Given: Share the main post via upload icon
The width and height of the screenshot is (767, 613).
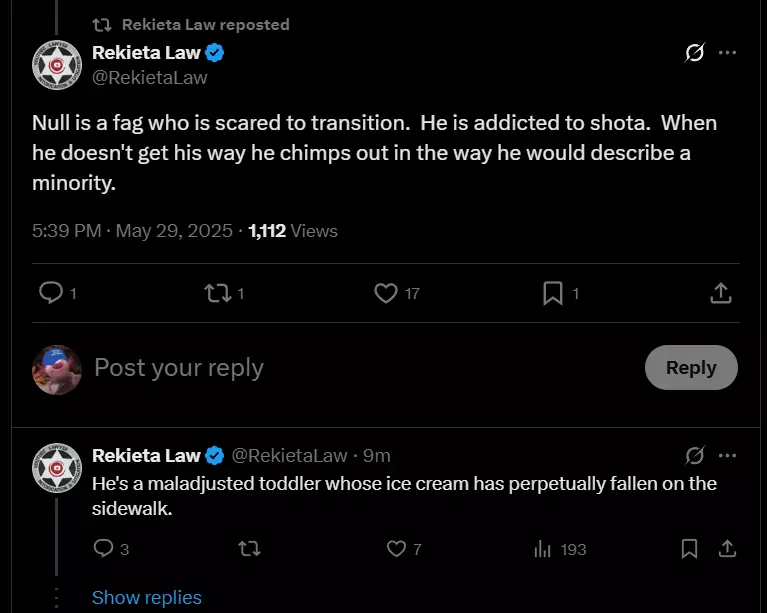Looking at the screenshot, I should click(x=721, y=293).
